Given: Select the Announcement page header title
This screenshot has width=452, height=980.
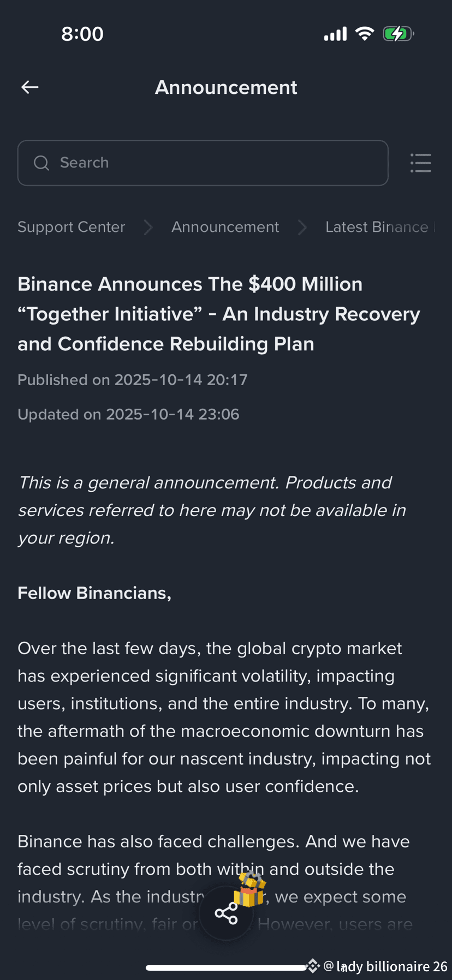Looking at the screenshot, I should click(x=226, y=87).
